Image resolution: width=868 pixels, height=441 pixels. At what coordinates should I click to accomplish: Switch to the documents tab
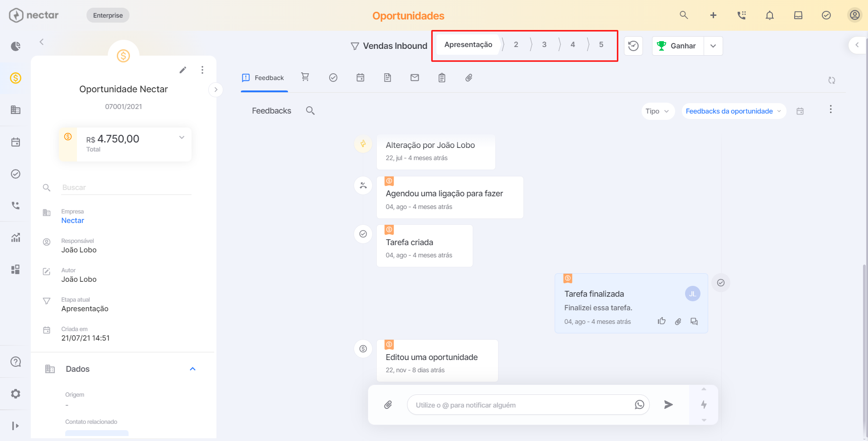pos(388,78)
